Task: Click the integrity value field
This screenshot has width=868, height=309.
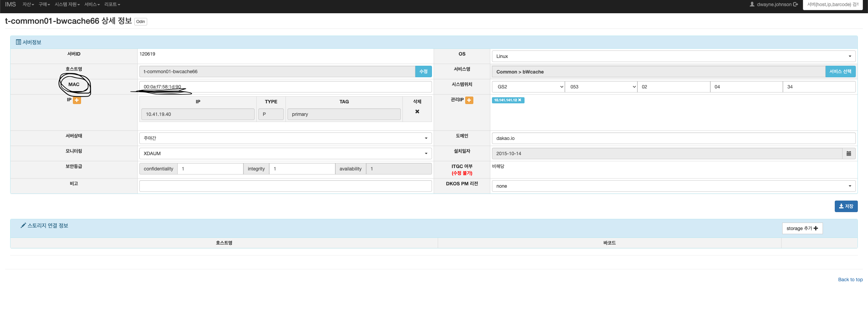Action: 302,169
